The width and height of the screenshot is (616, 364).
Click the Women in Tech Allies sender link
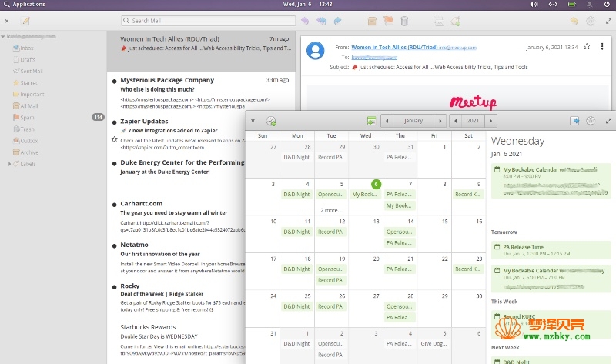point(394,47)
